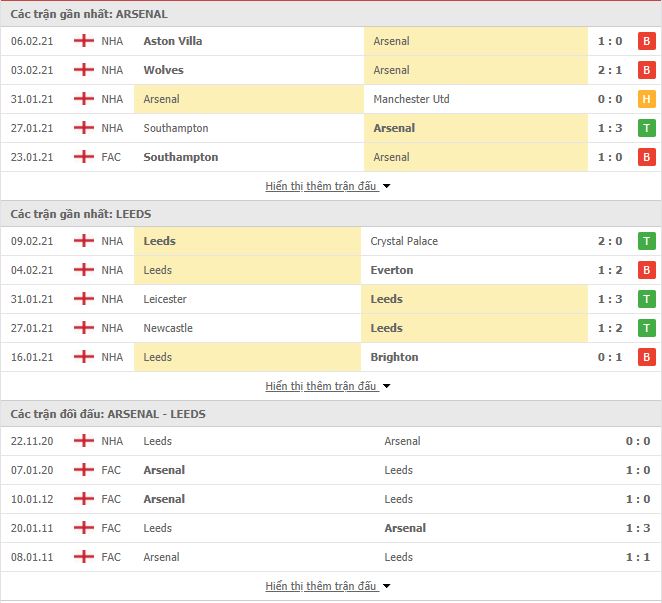This screenshot has height=603, width=662.
Task: Click the 2:1 score for Wolves match
Action: [610, 70]
